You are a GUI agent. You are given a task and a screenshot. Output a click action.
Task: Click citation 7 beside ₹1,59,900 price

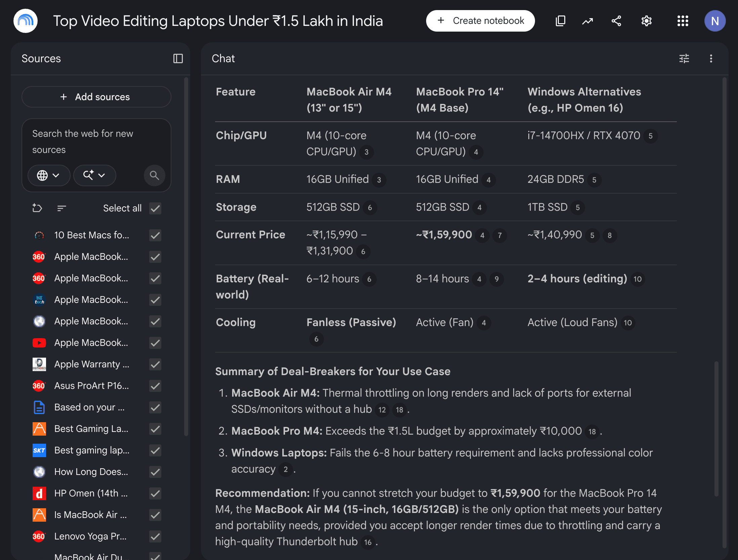[500, 235]
